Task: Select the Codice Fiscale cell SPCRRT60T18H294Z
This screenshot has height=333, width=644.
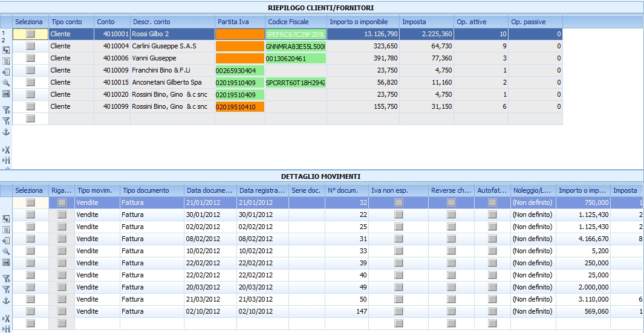Action: pyautogui.click(x=296, y=82)
